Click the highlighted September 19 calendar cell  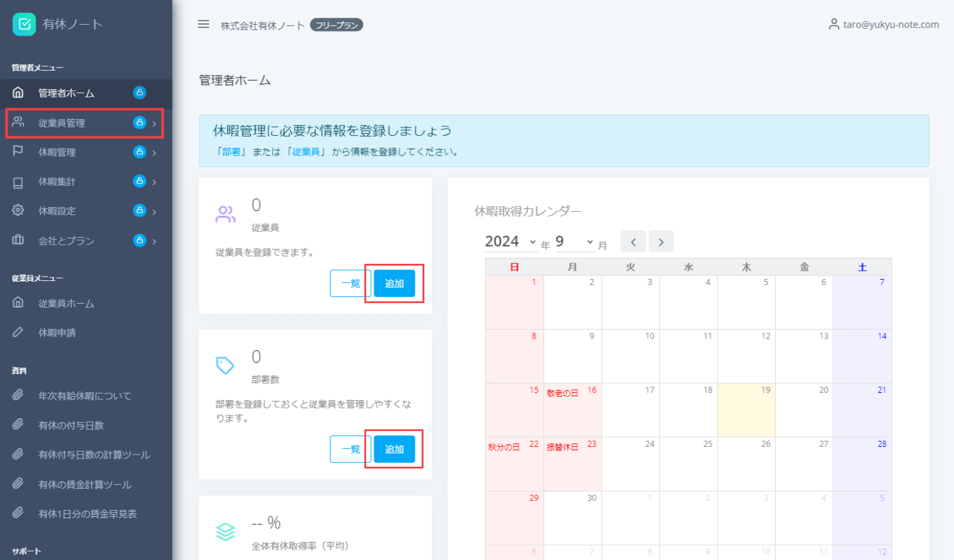(746, 411)
